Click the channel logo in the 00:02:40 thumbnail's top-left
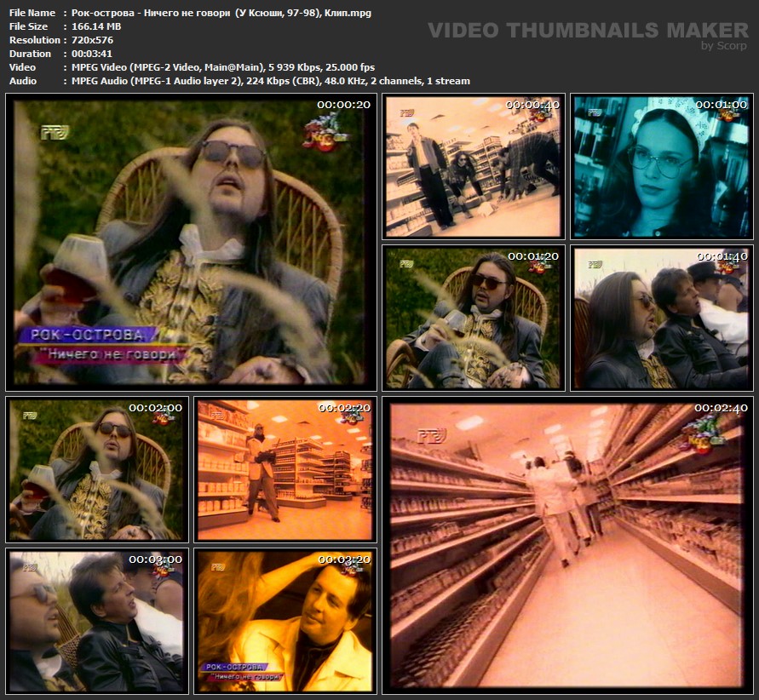 pyautogui.click(x=431, y=435)
